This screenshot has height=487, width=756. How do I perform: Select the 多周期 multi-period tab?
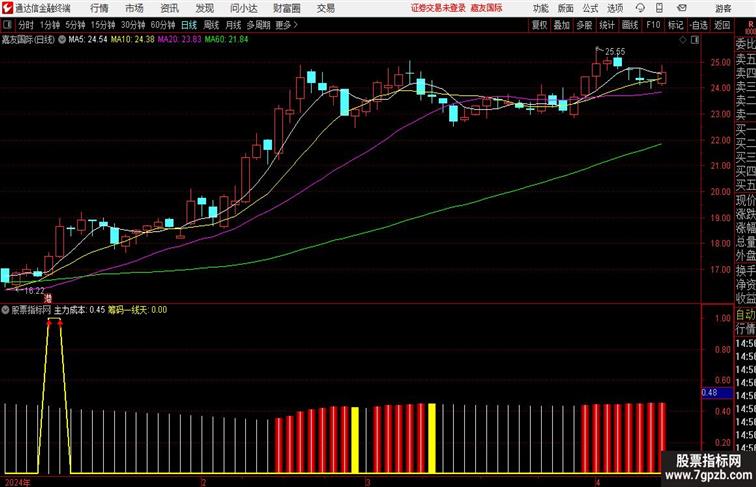tap(259, 25)
